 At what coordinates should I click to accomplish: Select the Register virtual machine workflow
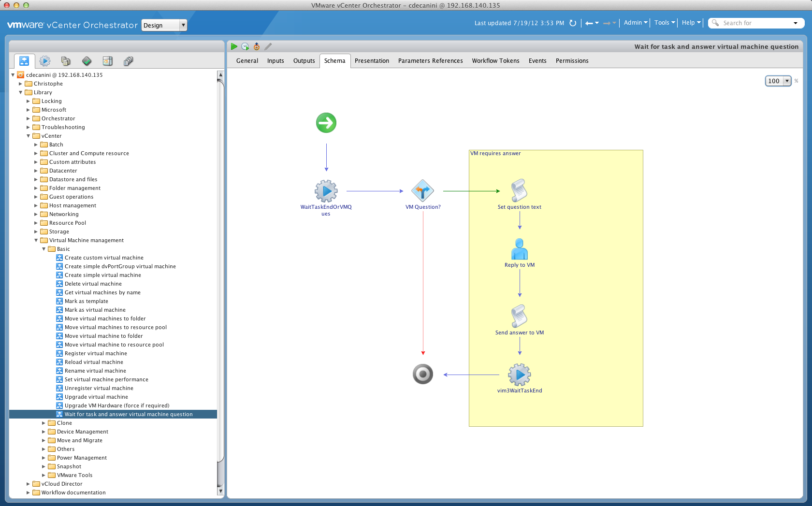click(x=96, y=353)
